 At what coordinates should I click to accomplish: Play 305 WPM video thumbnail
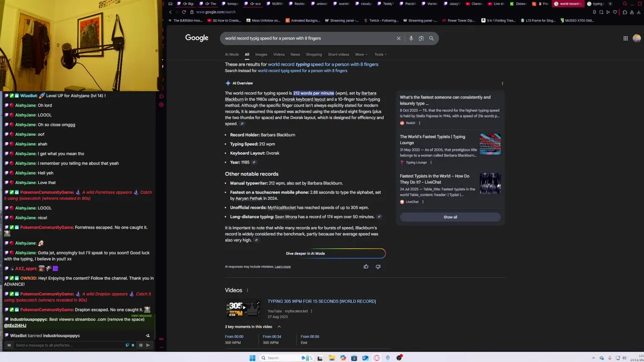pos(243,309)
